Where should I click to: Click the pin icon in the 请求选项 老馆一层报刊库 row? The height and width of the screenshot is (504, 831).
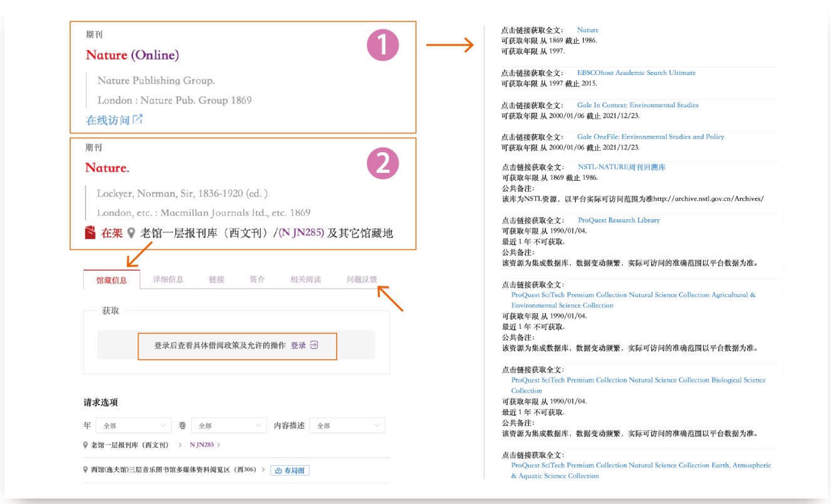(x=85, y=445)
